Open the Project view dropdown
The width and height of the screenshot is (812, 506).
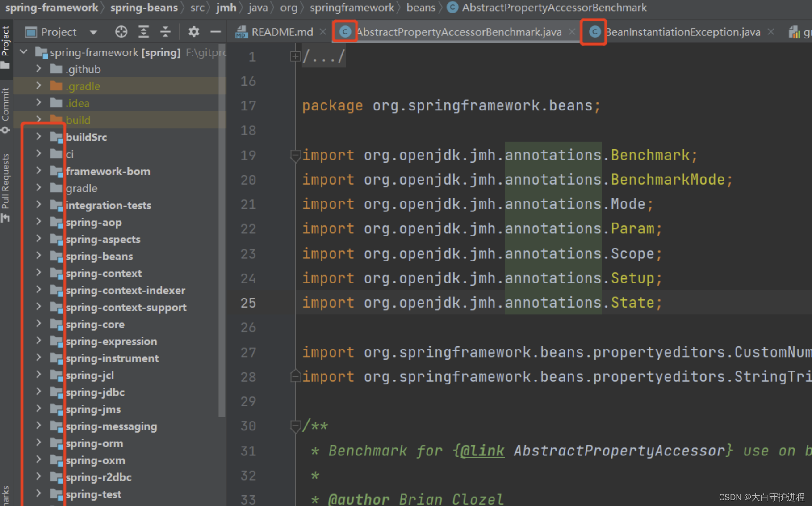[93, 32]
